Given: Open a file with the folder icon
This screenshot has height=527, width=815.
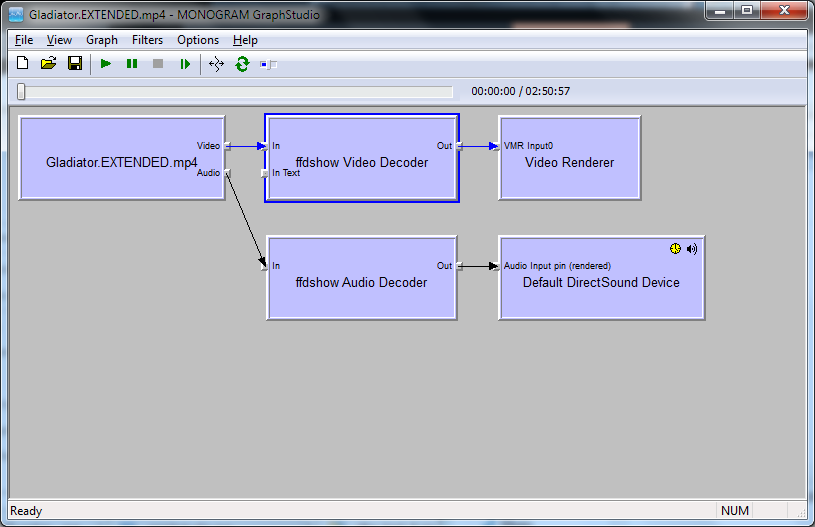Looking at the screenshot, I should [x=48, y=63].
